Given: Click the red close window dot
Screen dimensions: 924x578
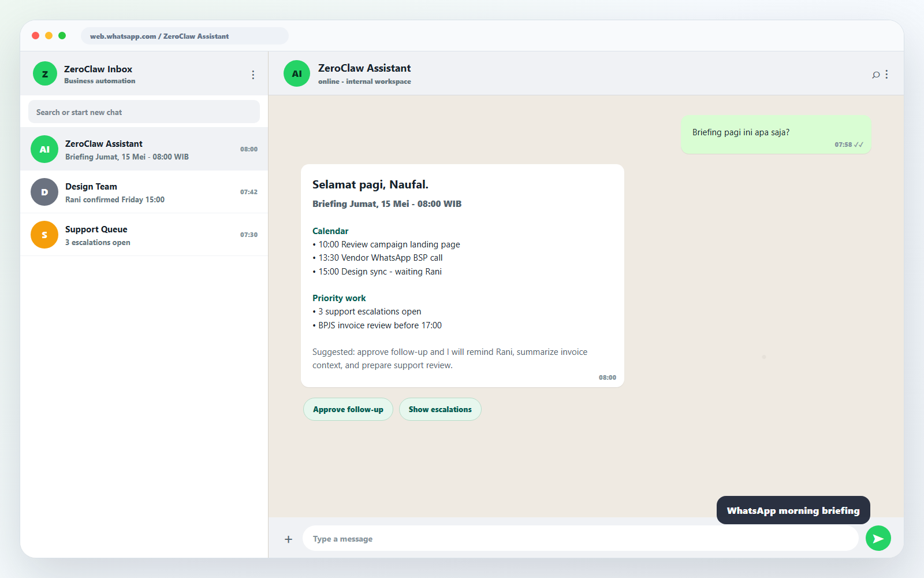Looking at the screenshot, I should [x=35, y=36].
